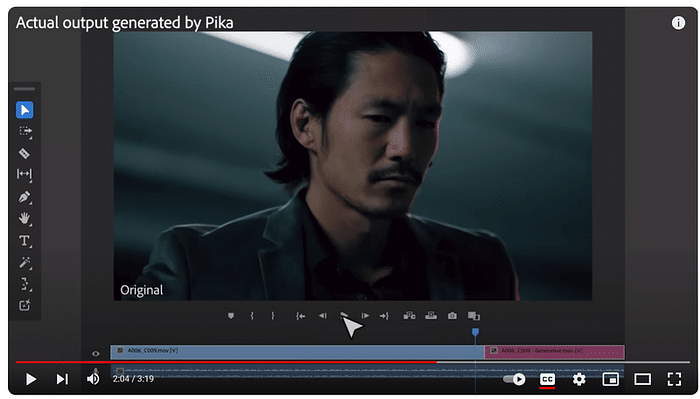Select the Selection arrow tool
The height and width of the screenshot is (399, 700).
point(25,110)
